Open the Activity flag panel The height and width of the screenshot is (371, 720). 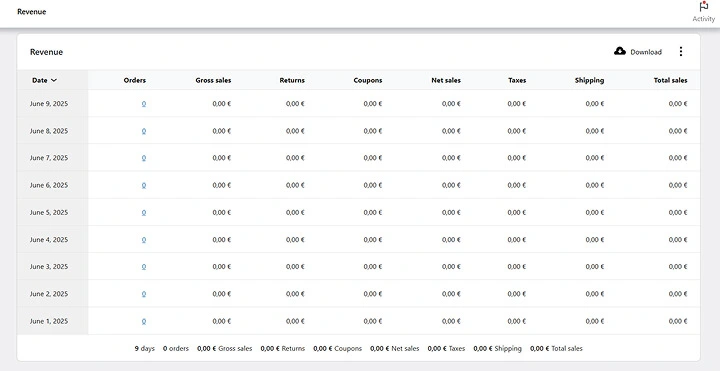pyautogui.click(x=703, y=12)
